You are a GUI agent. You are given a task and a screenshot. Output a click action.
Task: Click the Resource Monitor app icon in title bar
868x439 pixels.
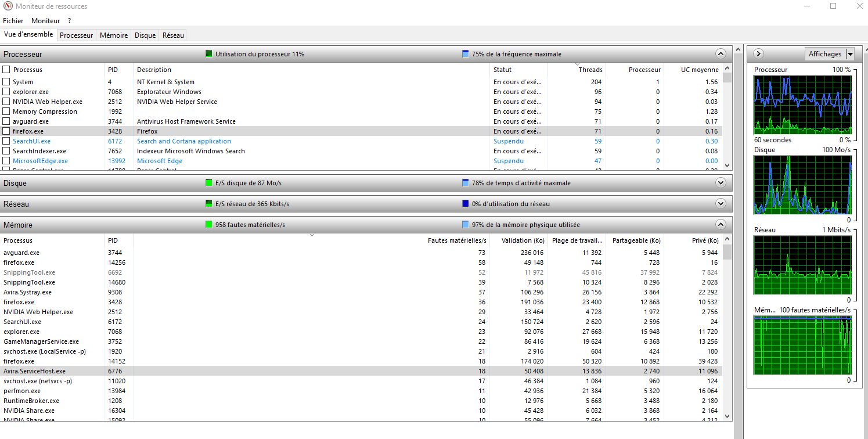pos(7,6)
